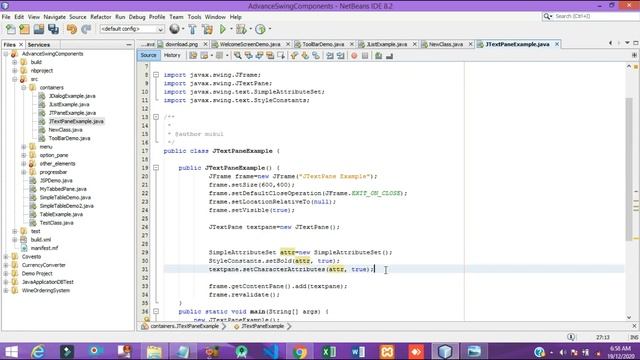640x360 pixels.
Task: Select manifest.mf in the file tree
Action: (44, 248)
